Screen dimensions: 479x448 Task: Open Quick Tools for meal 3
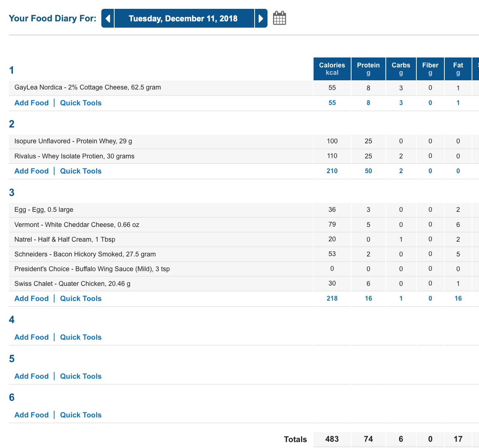(x=81, y=298)
